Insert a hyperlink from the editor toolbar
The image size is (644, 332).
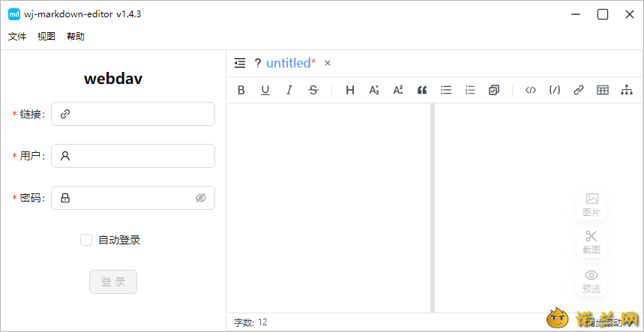click(x=579, y=90)
